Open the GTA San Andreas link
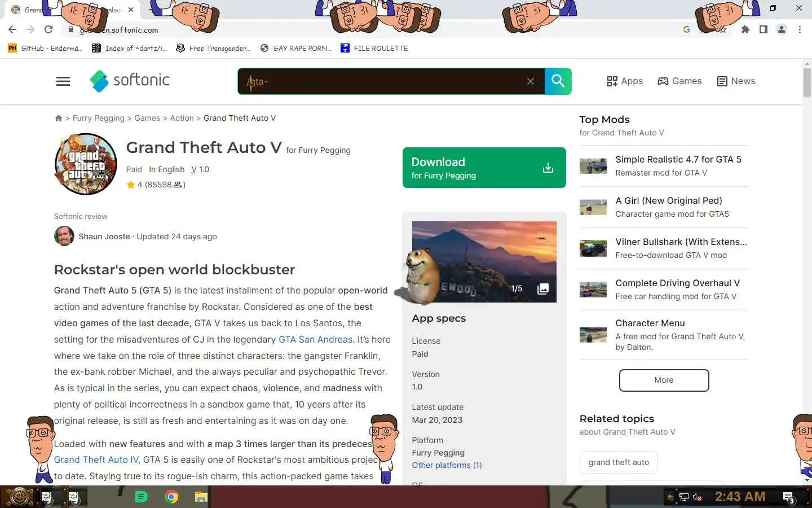This screenshot has width=812, height=508. tap(315, 339)
